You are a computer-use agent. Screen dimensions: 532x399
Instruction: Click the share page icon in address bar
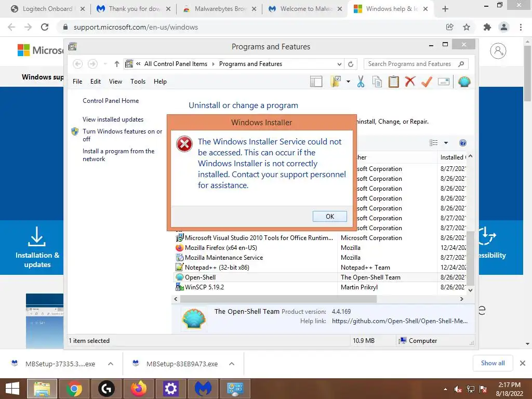(449, 27)
